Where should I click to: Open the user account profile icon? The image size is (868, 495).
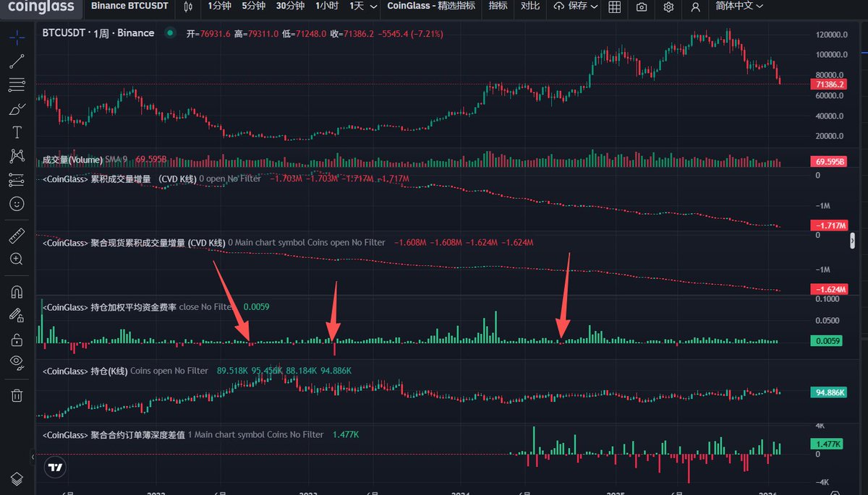click(695, 7)
